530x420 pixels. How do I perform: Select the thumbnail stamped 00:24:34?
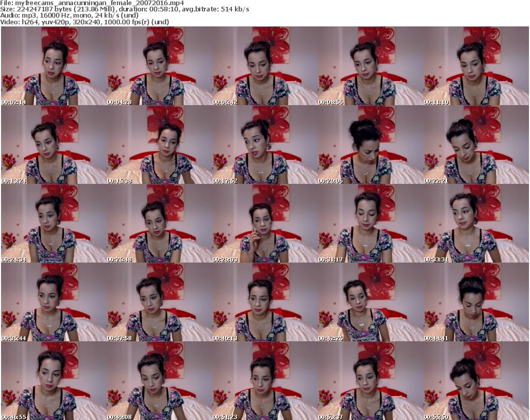pyautogui.click(x=54, y=224)
